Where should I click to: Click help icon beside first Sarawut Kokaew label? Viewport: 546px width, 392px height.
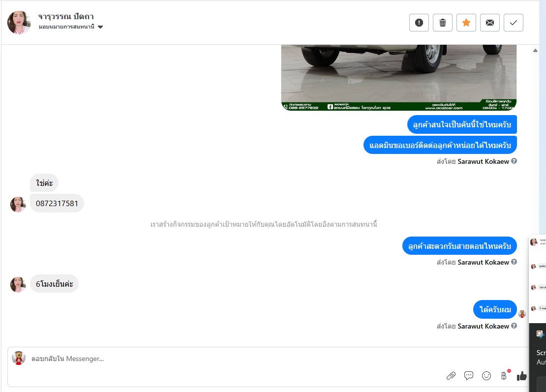coord(514,161)
